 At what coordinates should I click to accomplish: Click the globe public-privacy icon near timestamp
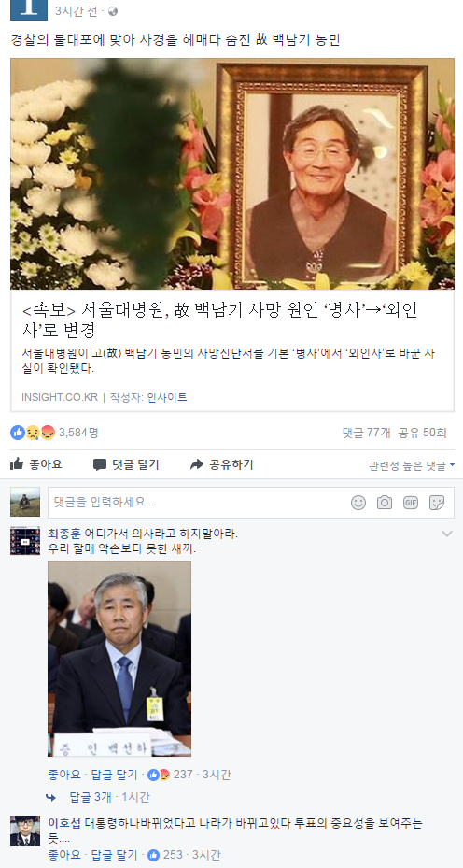[x=113, y=11]
